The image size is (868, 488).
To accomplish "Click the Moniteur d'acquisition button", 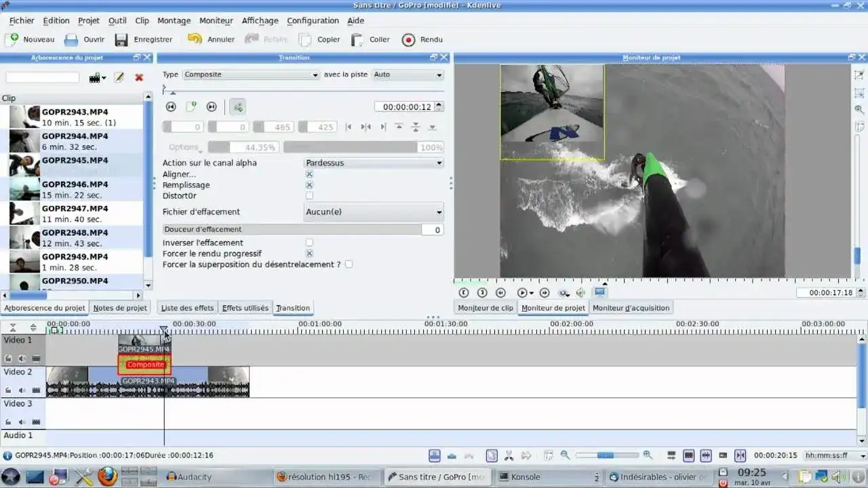I will pos(630,308).
